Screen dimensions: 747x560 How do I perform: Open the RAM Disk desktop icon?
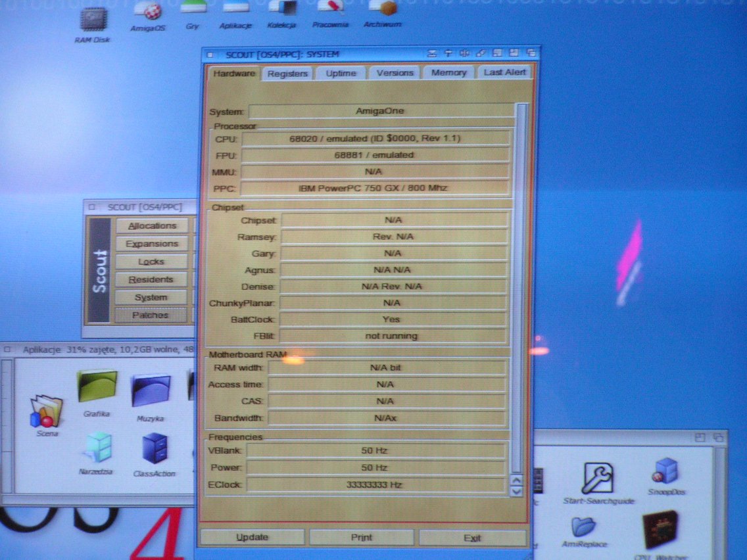coord(93,20)
